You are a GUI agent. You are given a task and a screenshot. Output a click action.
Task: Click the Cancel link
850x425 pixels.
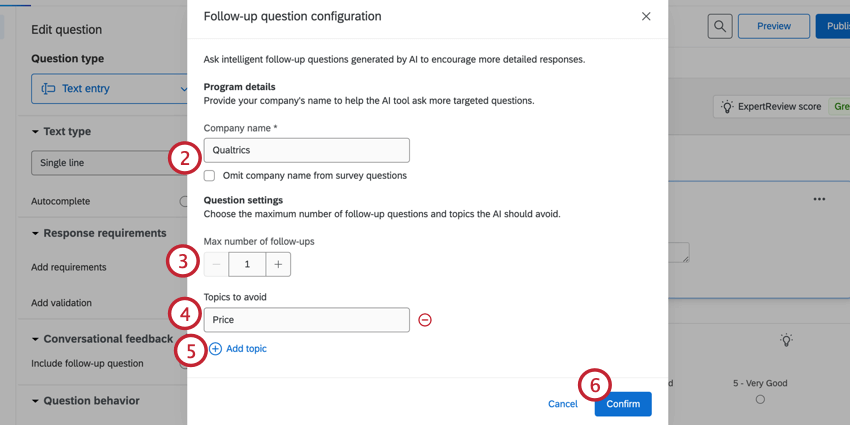(562, 404)
